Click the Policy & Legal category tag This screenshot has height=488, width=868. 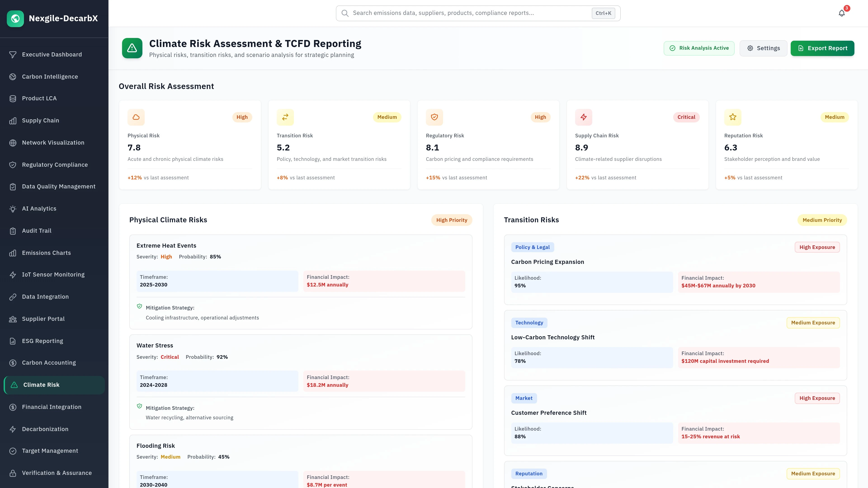pyautogui.click(x=532, y=247)
